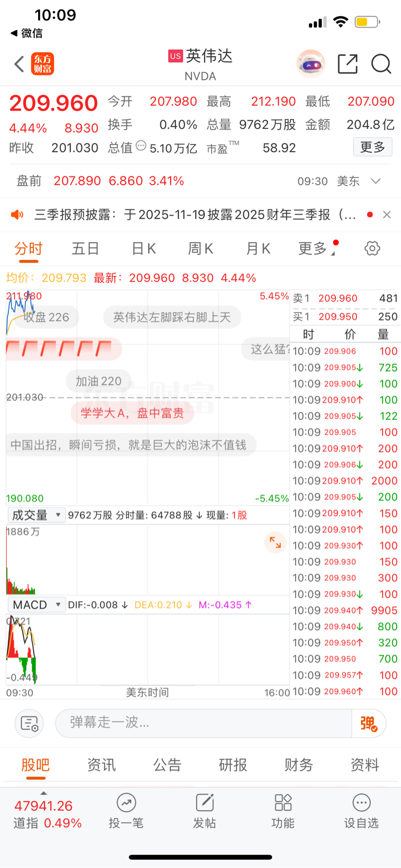Open search with magnifier icon

pos(381,64)
